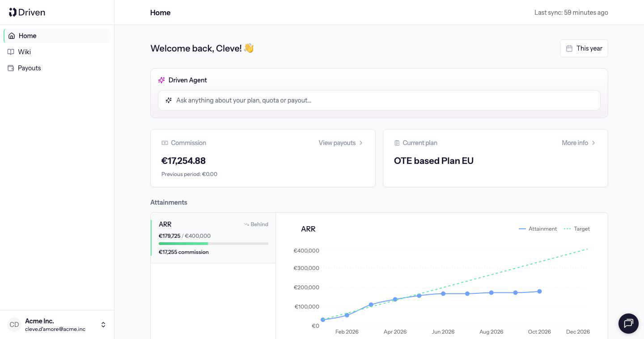The height and width of the screenshot is (339, 644).
Task: Click the Last sync: 59 minutes ago text
Action: 571,13
